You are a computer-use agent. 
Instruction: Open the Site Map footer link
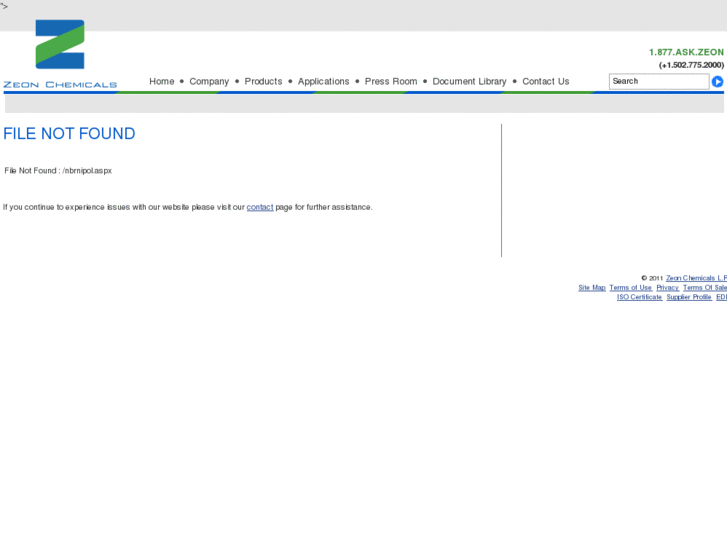pyautogui.click(x=592, y=288)
